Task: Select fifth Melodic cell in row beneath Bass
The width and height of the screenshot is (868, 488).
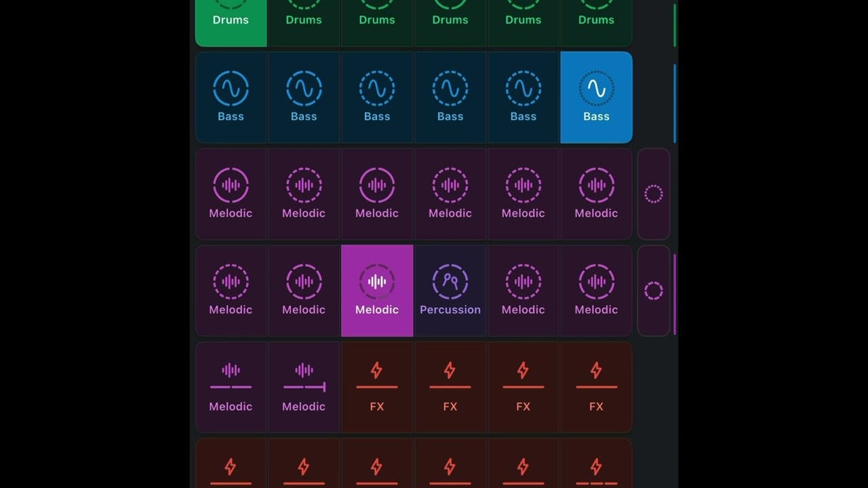Action: tap(524, 194)
